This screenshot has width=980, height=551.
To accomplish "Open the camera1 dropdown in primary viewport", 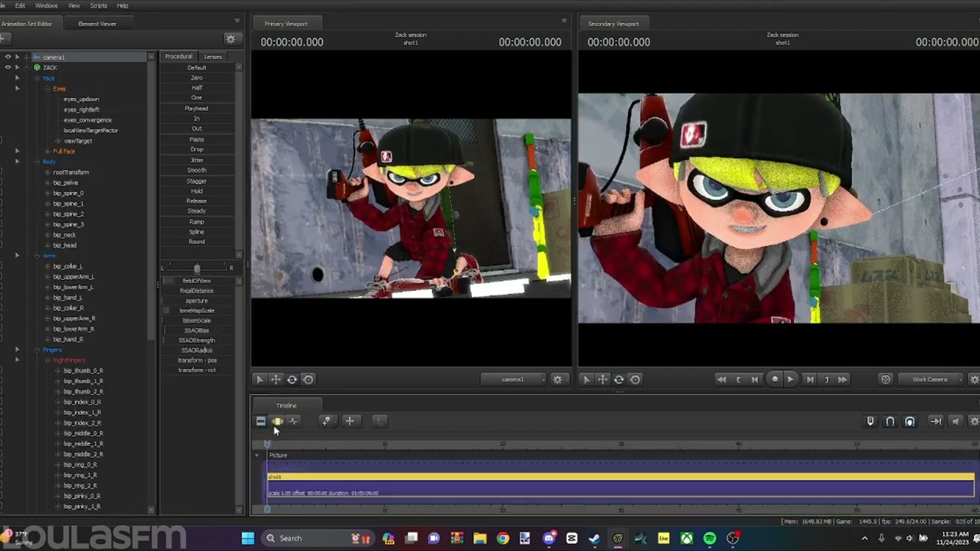I will tap(514, 380).
